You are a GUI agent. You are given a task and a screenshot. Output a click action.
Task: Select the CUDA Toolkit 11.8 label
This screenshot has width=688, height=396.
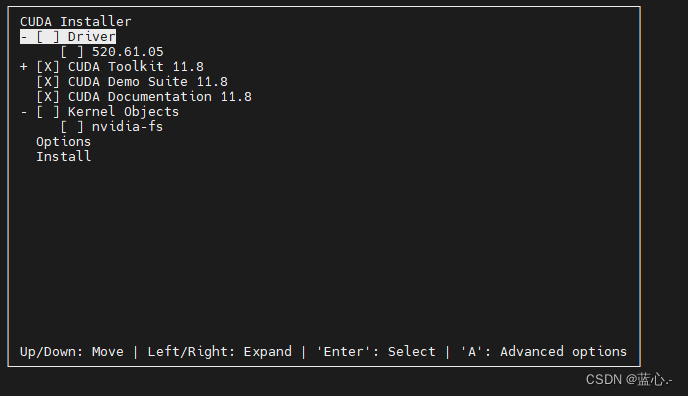point(136,67)
